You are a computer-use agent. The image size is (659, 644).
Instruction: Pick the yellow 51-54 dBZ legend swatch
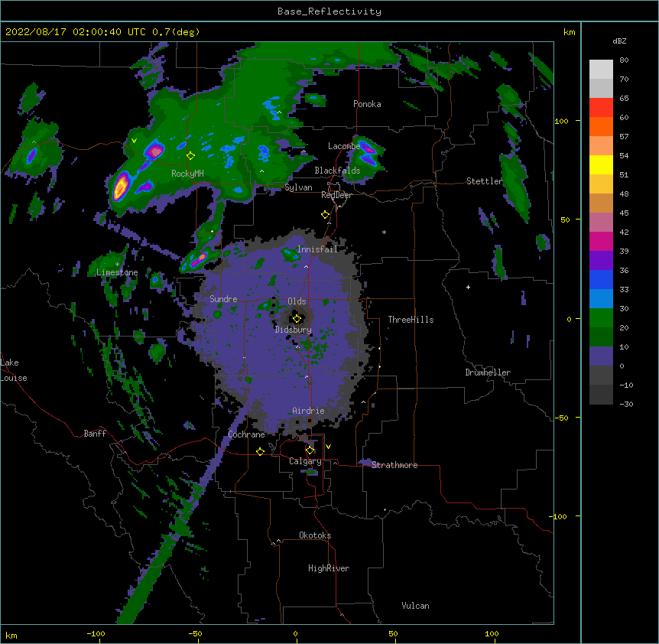point(601,165)
